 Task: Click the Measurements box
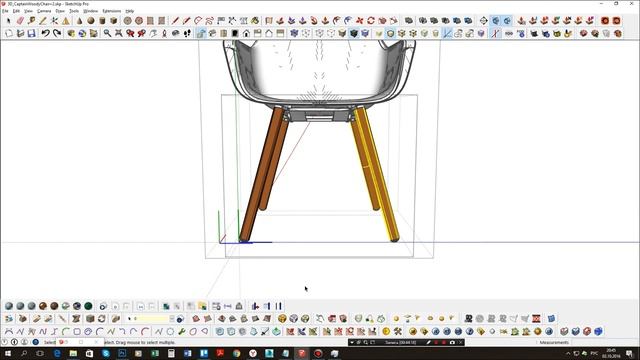tap(554, 342)
